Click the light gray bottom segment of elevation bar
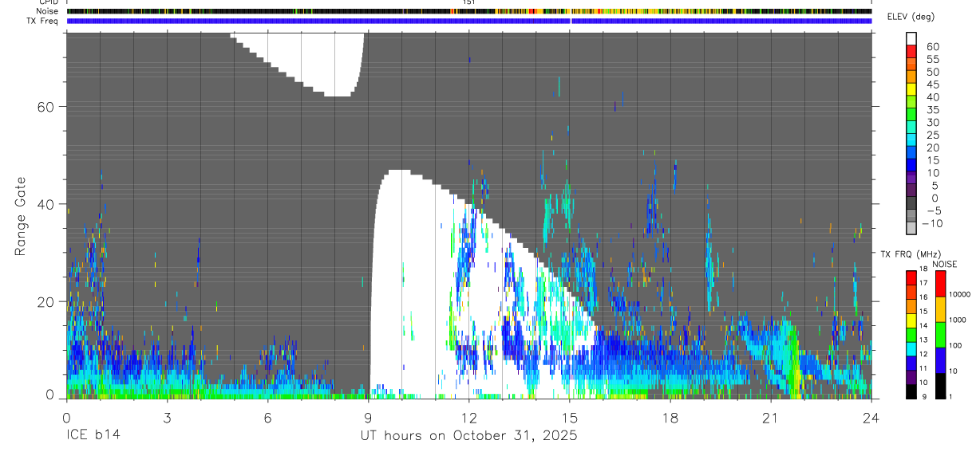The height and width of the screenshot is (452, 980). pyautogui.click(x=911, y=228)
